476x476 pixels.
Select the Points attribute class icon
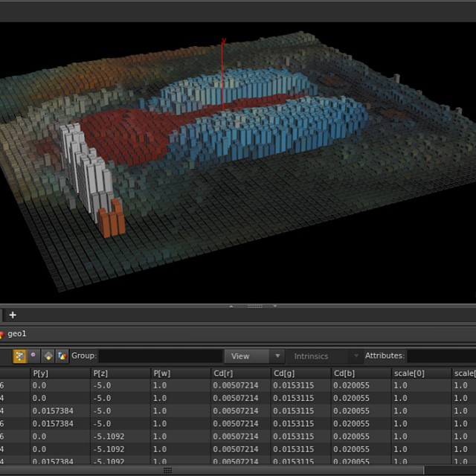click(19, 356)
